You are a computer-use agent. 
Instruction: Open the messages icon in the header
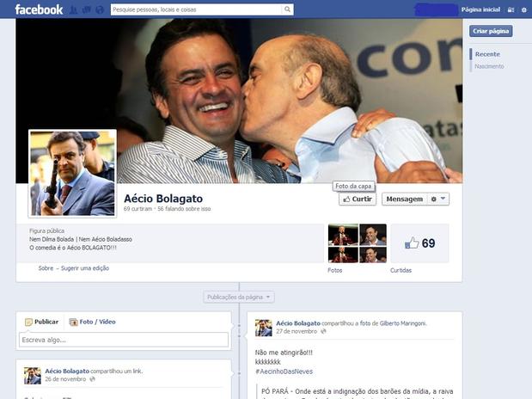pyautogui.click(x=86, y=10)
